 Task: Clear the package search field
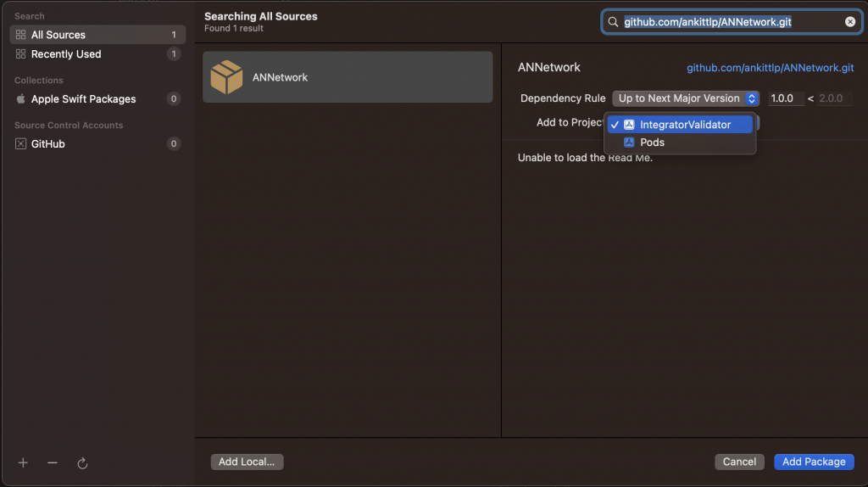[x=849, y=21]
